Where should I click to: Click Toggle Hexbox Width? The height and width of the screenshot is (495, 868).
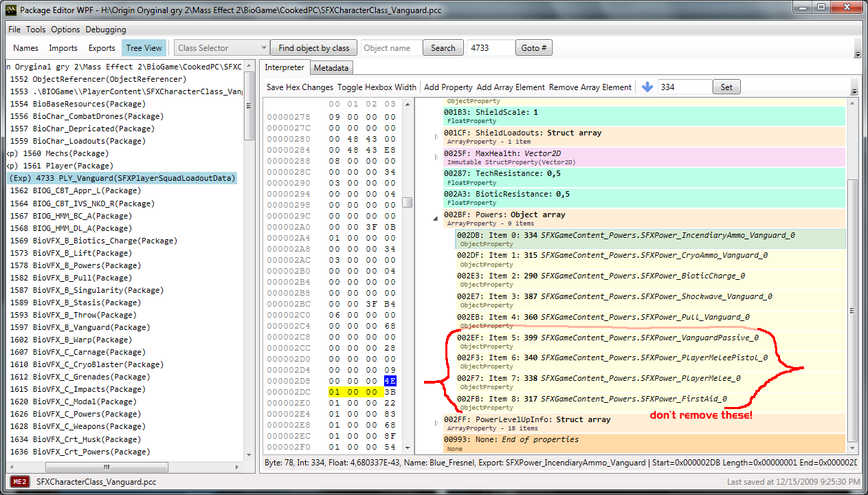coord(377,87)
